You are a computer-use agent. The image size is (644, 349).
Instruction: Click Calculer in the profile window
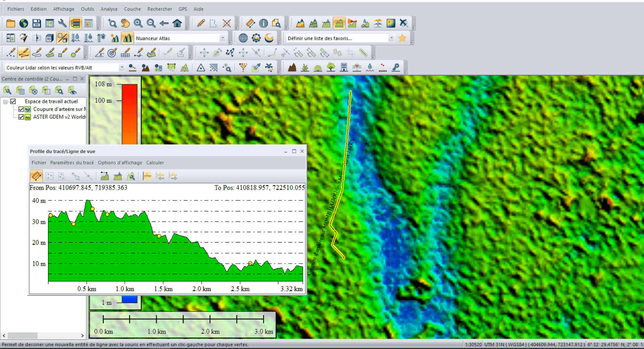[x=155, y=163]
